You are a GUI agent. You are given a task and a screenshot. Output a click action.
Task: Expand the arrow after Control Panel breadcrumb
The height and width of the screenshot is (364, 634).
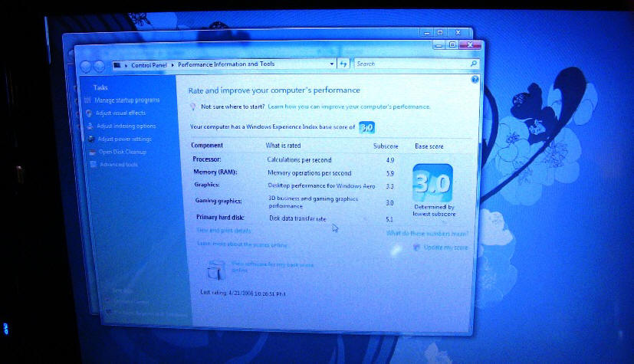tap(172, 64)
